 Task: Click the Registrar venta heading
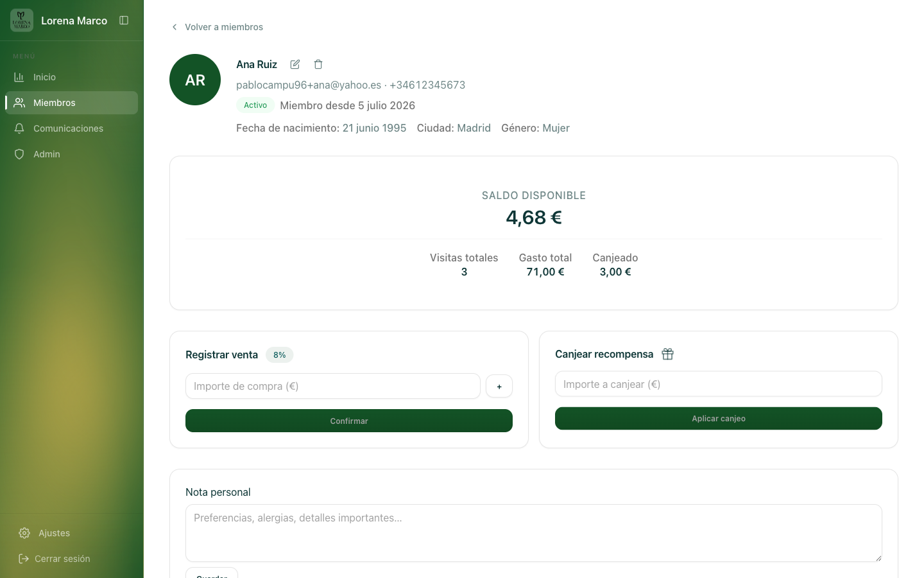coord(221,355)
